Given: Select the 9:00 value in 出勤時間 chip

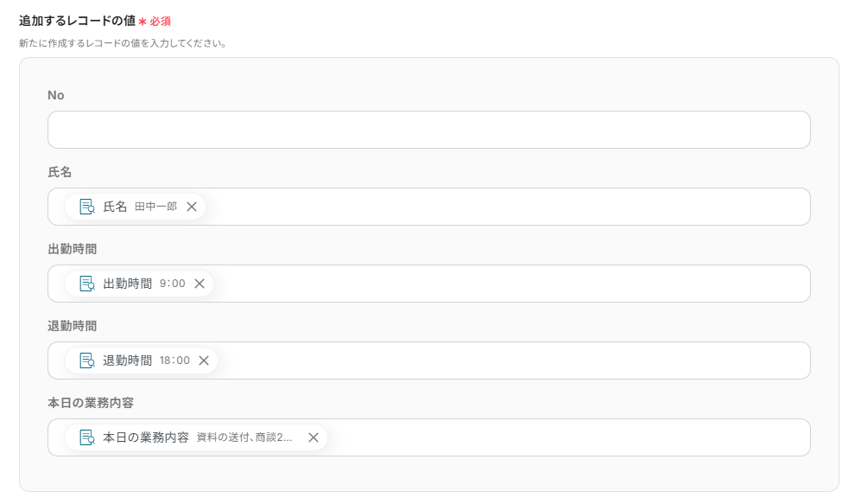Looking at the screenshot, I should [172, 284].
